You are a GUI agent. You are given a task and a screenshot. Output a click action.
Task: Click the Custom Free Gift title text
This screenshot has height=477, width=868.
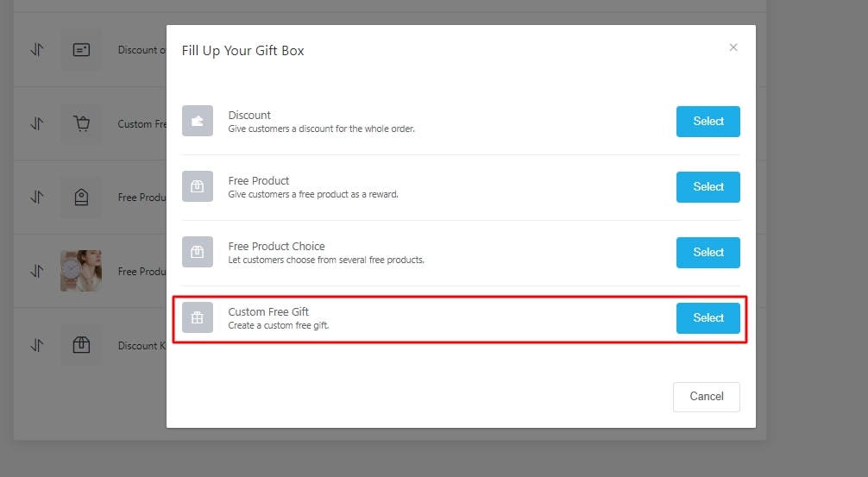[268, 312]
